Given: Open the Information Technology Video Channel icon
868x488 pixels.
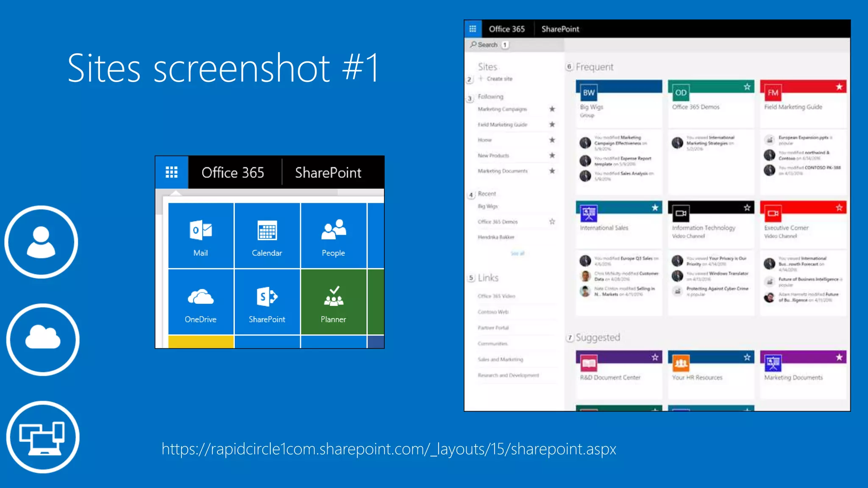Looking at the screenshot, I should pyautogui.click(x=681, y=213).
